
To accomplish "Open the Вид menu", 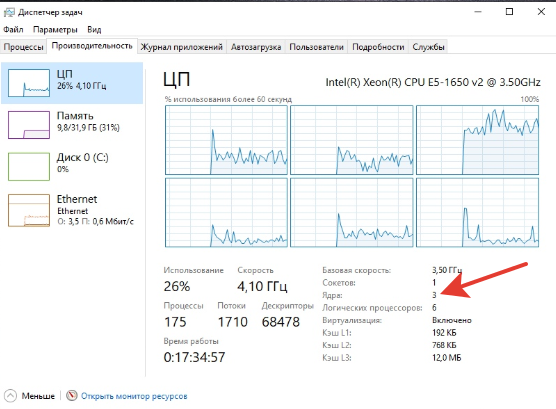I will [94, 29].
